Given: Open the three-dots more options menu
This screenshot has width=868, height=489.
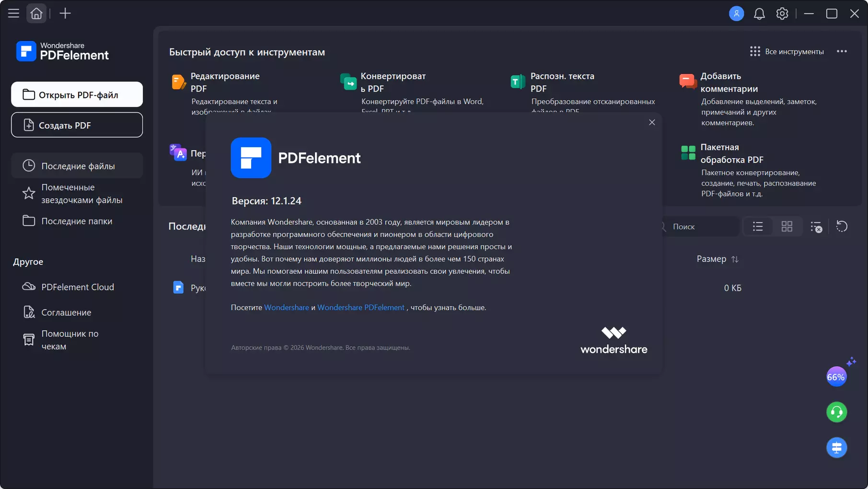Looking at the screenshot, I should 842,51.
